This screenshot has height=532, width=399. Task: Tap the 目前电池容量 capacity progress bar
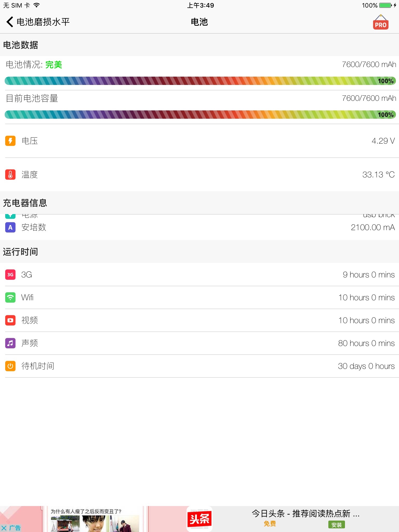pyautogui.click(x=199, y=115)
